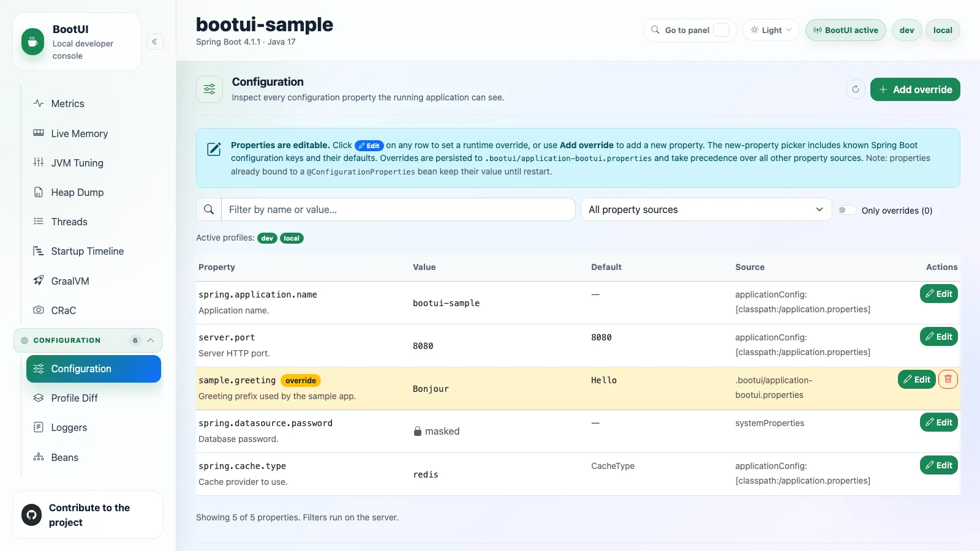This screenshot has height=551, width=980.
Task: Click the lock icon next to masked value
Action: point(418,431)
